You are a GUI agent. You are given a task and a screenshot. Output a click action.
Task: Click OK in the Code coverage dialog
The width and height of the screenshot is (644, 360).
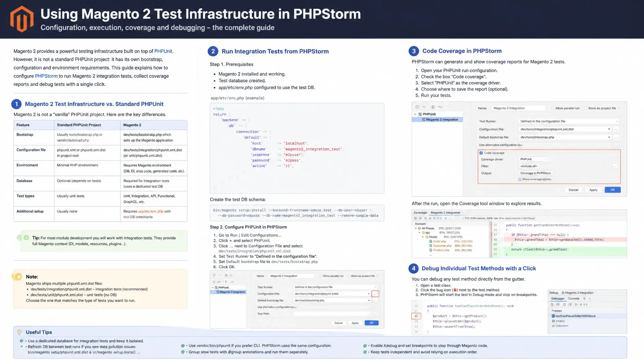[x=612, y=190]
